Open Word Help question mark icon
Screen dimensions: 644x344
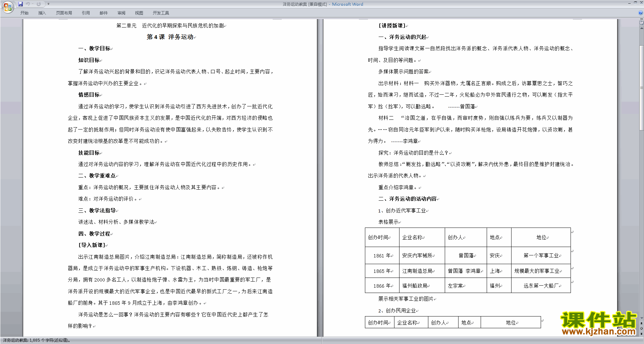[641, 13]
